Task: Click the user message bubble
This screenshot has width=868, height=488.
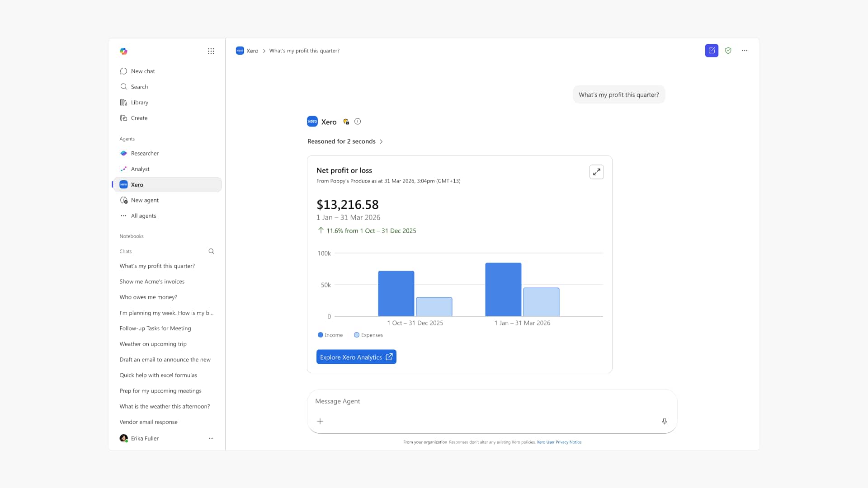Action: [619, 94]
